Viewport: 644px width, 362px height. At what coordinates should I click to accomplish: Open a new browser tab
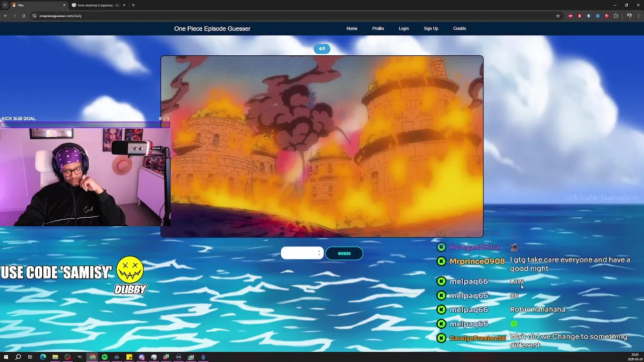pyautogui.click(x=133, y=5)
